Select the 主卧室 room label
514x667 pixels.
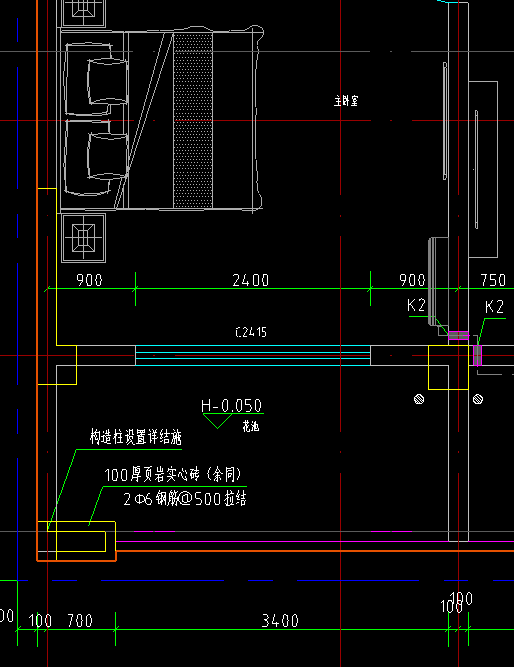tap(346, 101)
